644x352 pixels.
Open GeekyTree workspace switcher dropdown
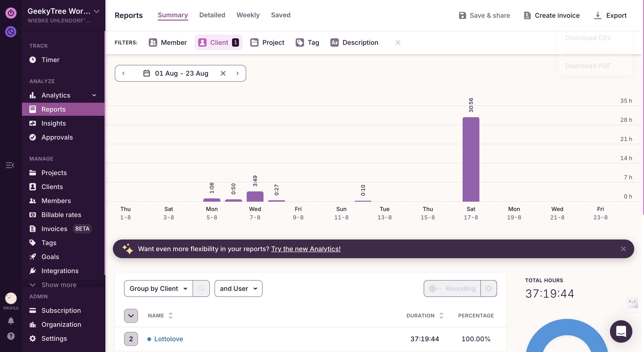[97, 11]
